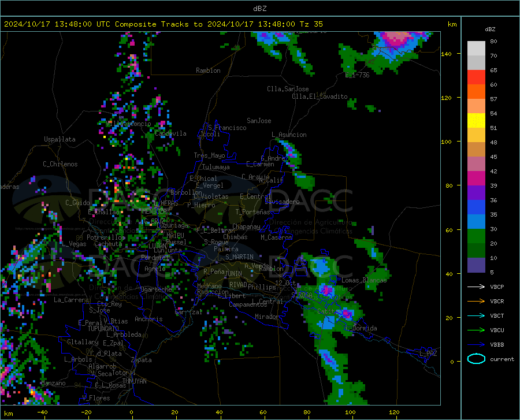Click the TUPUNGATO place label
The height and width of the screenshot is (420, 520).
tap(103, 329)
